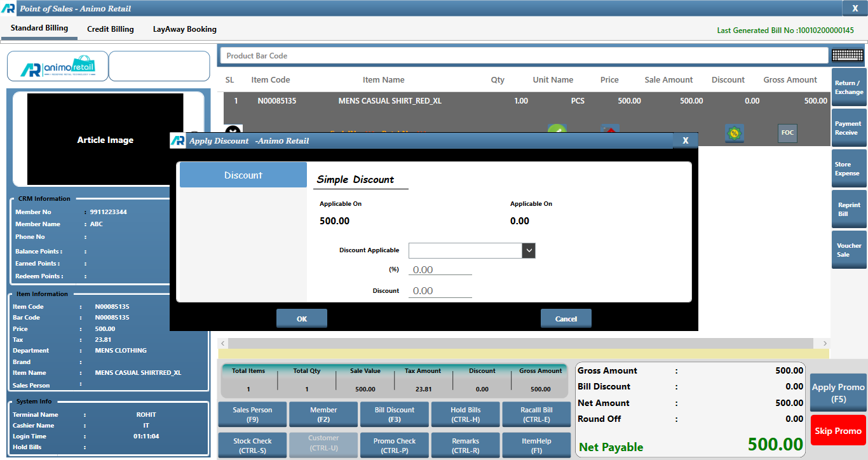This screenshot has width=868, height=460.
Task: Click ItemHelp (F1) button
Action: click(537, 445)
